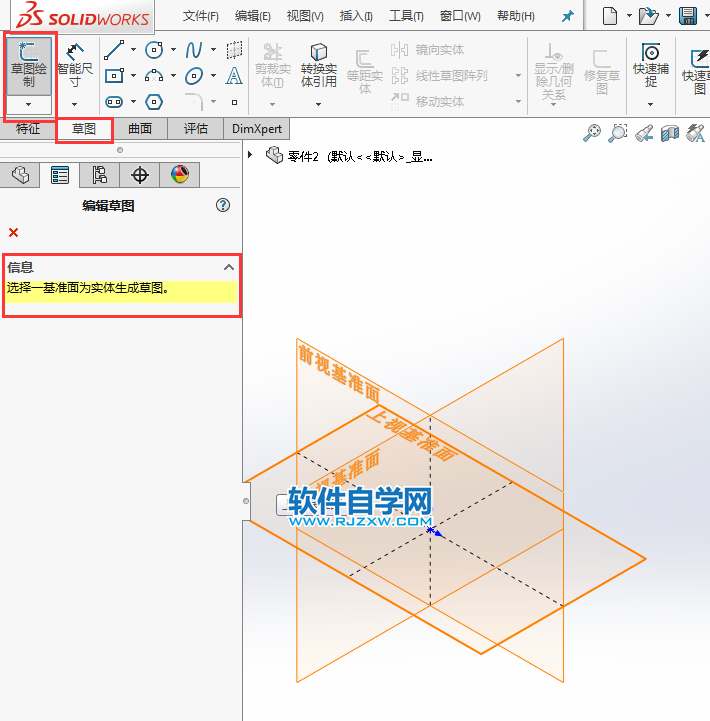
Task: Open the 帮助(H) menu
Action: 515,16
